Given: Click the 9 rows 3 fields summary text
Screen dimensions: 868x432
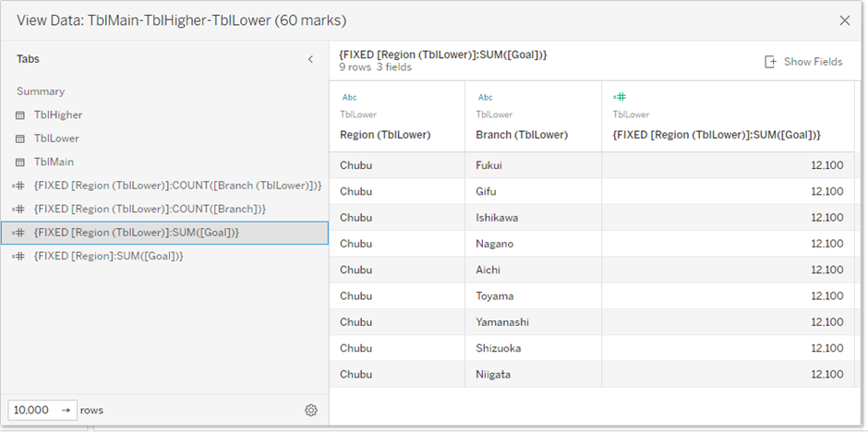Looking at the screenshot, I should click(x=375, y=67).
